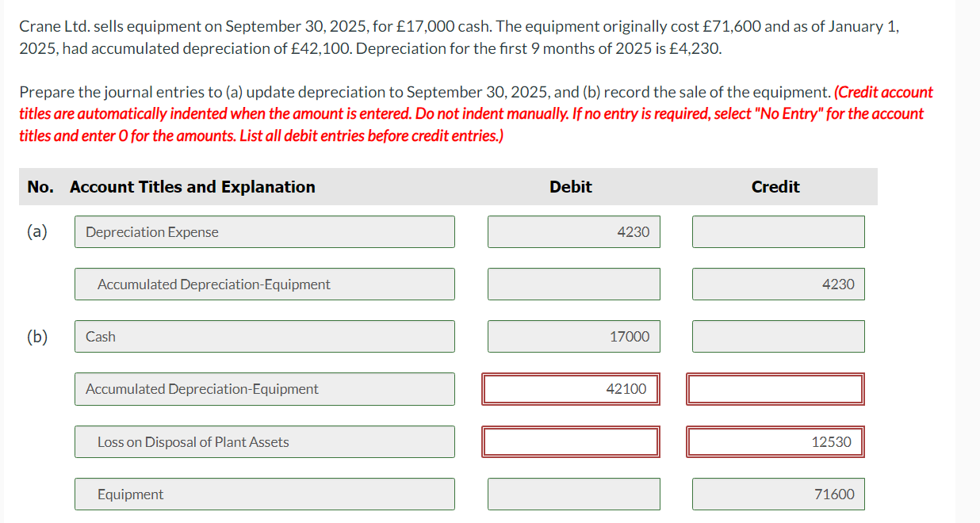This screenshot has height=523, width=980.
Task: Open Loss on Disposal of Plant Assets field
Action: click(265, 442)
